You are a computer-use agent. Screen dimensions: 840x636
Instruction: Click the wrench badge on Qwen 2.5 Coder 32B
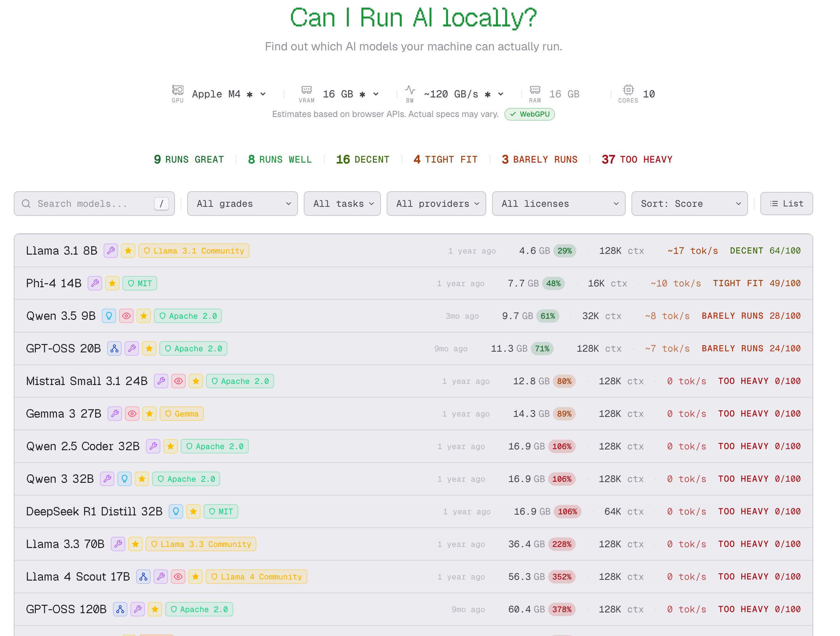click(x=153, y=447)
